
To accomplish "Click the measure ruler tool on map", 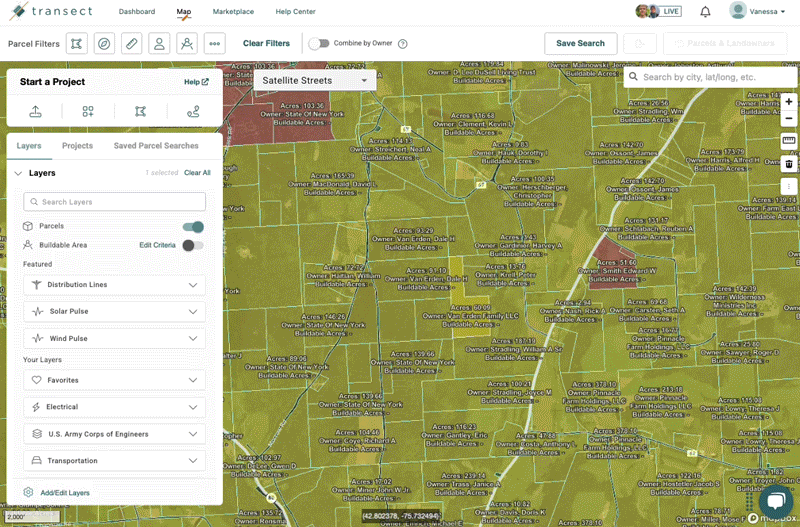I will pyautogui.click(x=788, y=141).
